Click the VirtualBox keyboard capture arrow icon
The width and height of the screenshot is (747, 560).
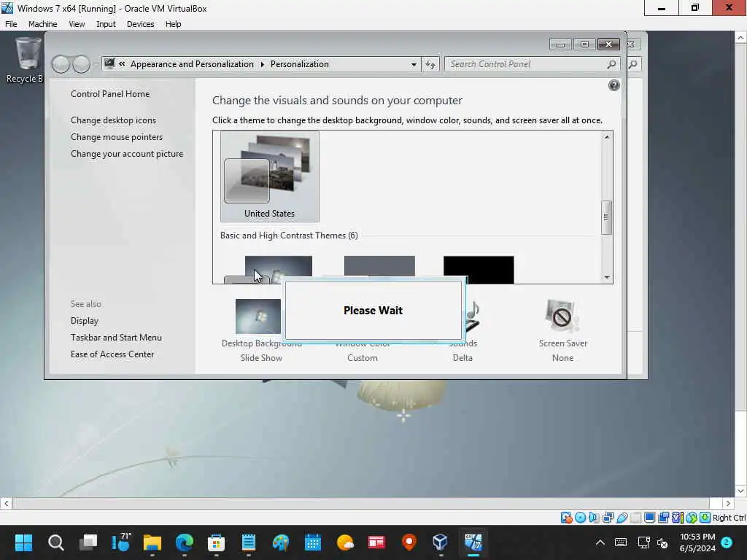pos(705,518)
